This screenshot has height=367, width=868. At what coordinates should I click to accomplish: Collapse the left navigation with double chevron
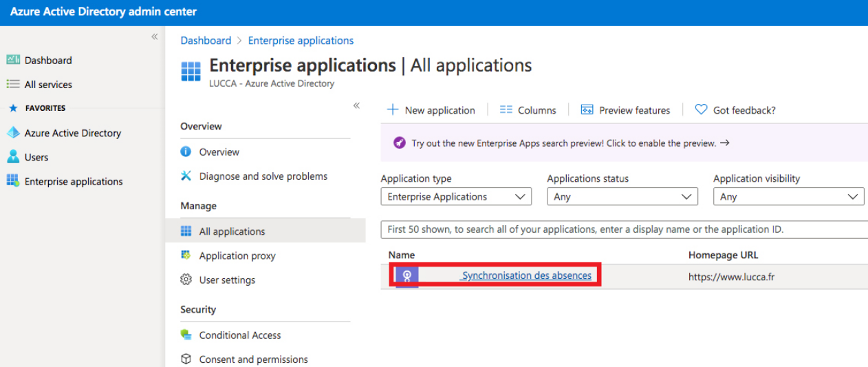click(155, 36)
